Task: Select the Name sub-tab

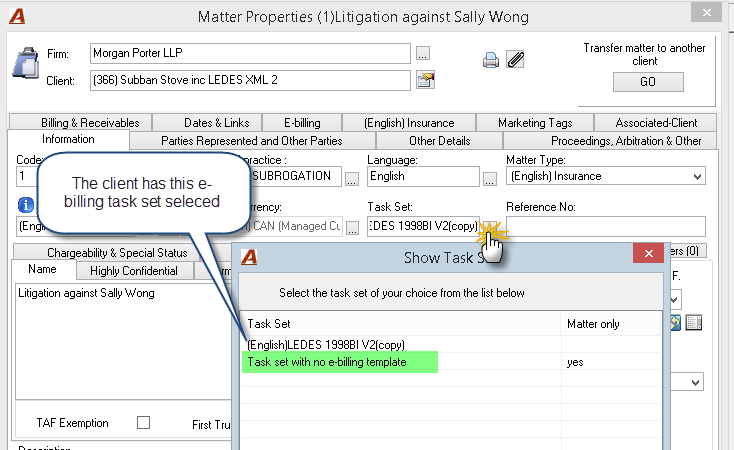Action: (x=43, y=269)
